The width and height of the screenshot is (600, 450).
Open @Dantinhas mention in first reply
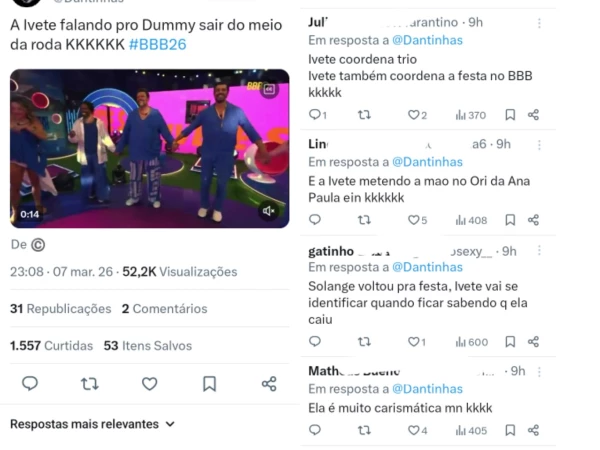coord(427,40)
